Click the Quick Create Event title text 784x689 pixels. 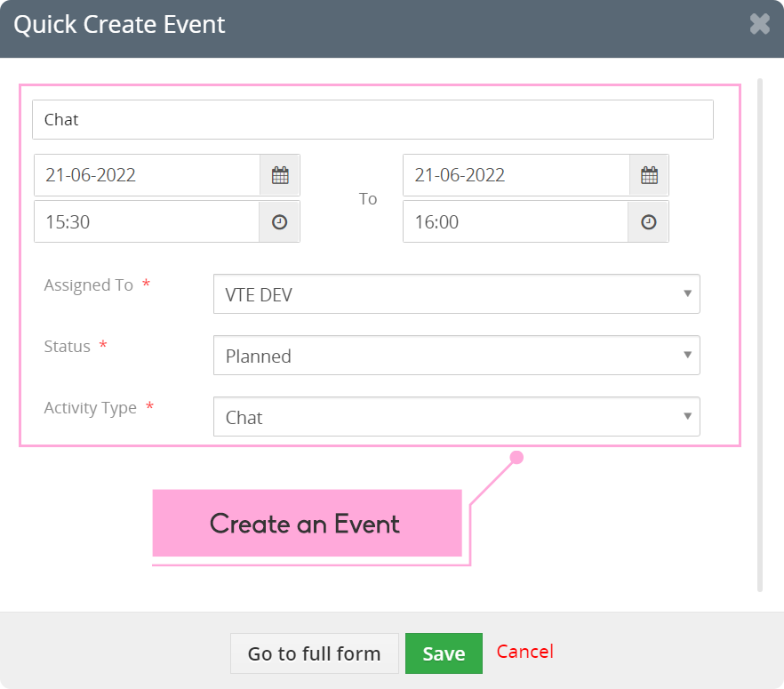pos(119,25)
